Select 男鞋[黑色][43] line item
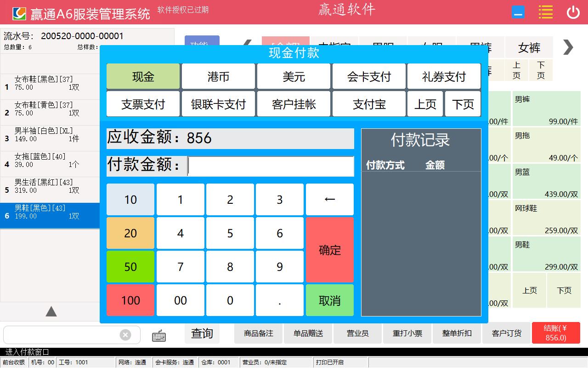This screenshot has height=368, width=588. [50, 215]
